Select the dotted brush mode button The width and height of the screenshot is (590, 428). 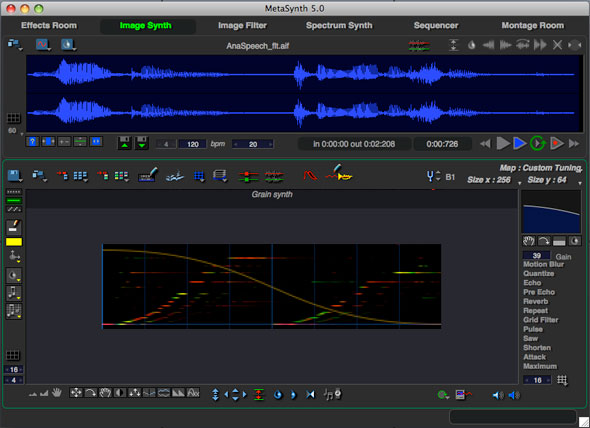coord(14,192)
